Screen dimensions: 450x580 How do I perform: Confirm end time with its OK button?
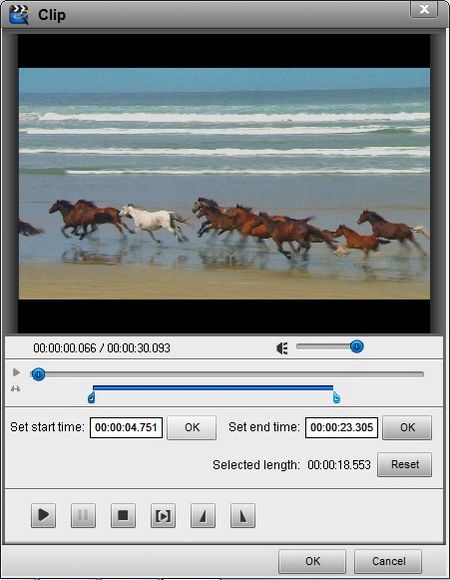407,428
